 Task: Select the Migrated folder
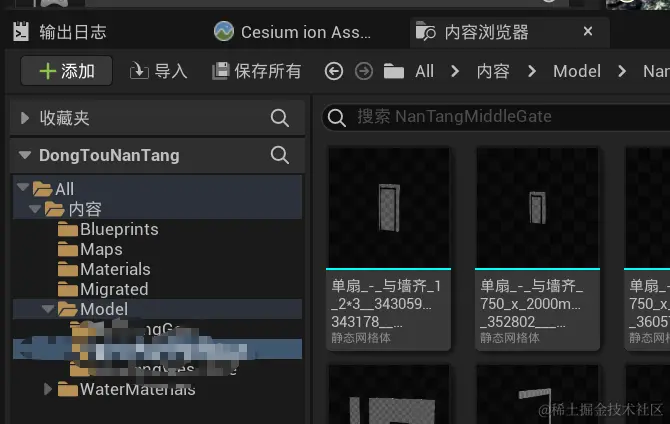pos(157,289)
